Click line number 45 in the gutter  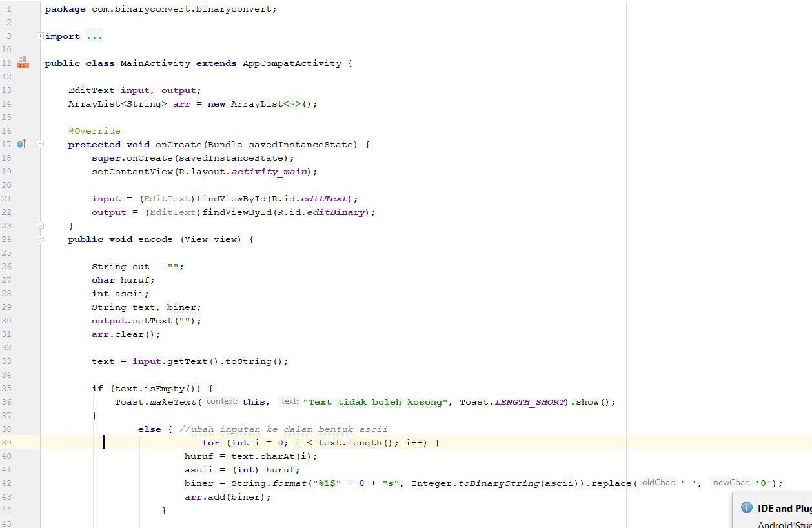(6, 524)
